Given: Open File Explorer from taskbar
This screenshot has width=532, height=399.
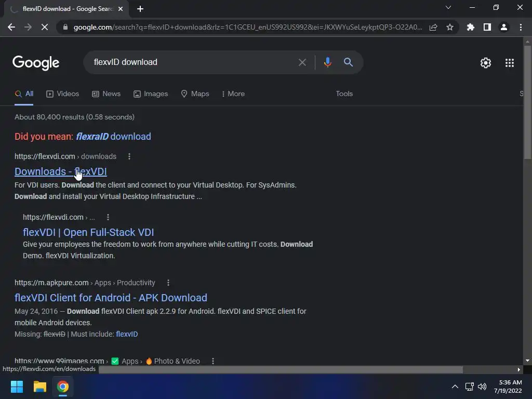Looking at the screenshot, I should click(x=39, y=387).
